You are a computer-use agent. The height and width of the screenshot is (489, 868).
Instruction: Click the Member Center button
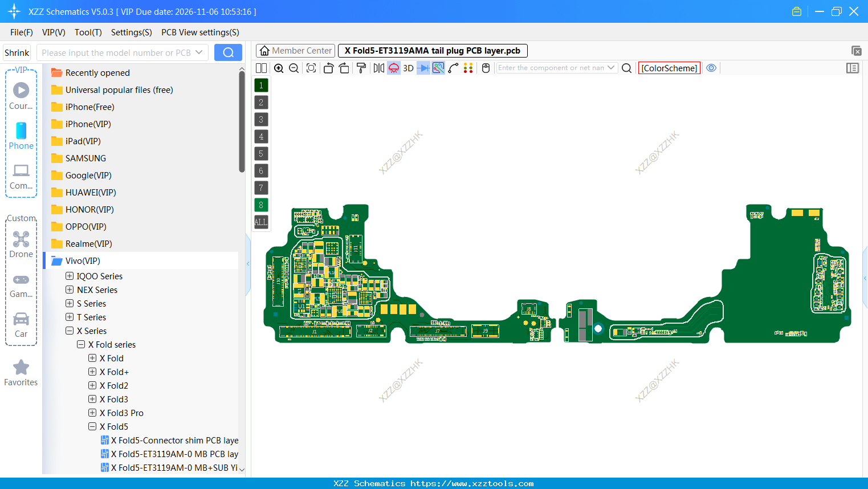click(x=295, y=50)
